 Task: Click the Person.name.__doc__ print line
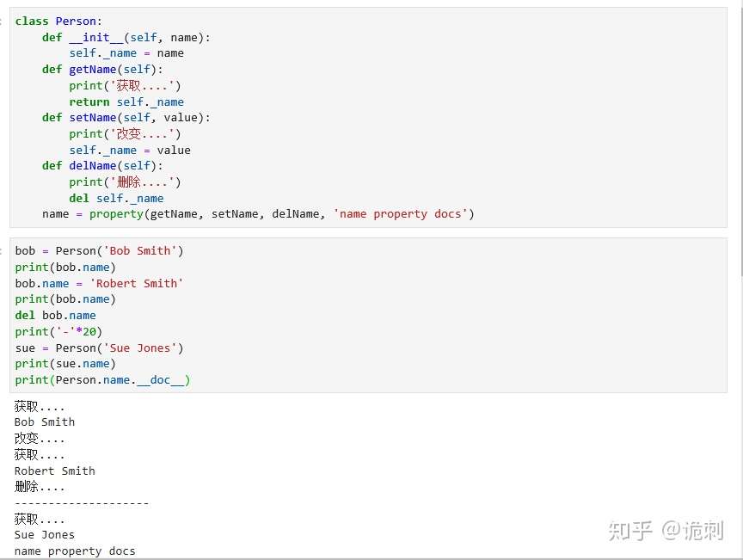tap(103, 379)
